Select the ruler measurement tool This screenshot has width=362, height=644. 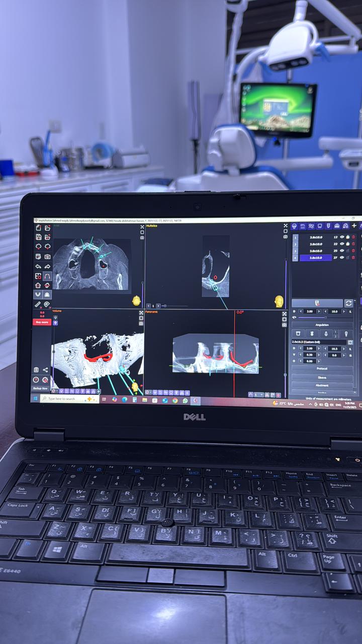38,304
